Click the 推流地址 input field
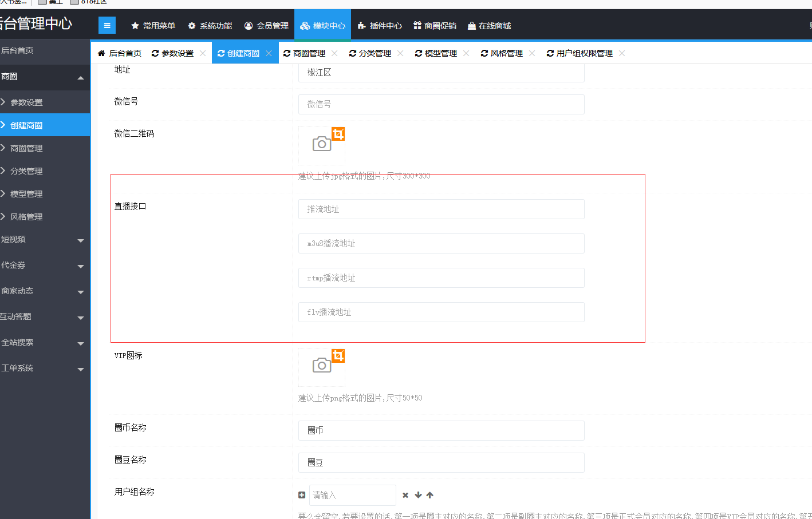Image resolution: width=812 pixels, height=519 pixels. tap(441, 209)
